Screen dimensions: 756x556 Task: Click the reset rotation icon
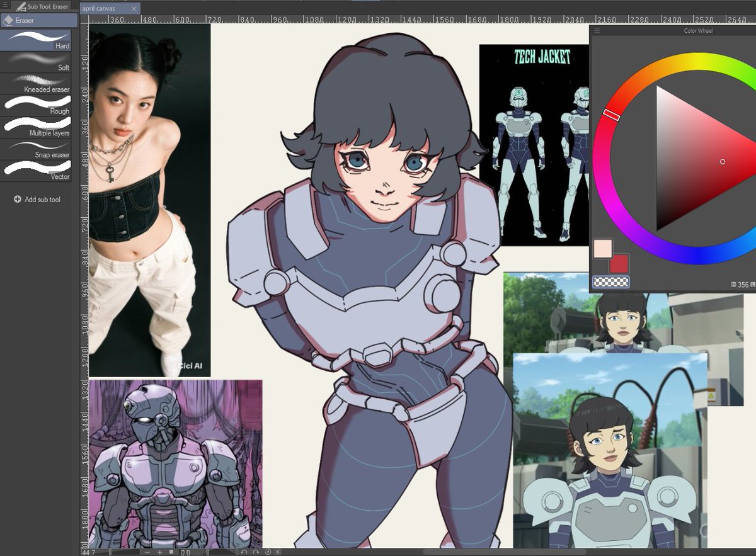pyautogui.click(x=268, y=552)
